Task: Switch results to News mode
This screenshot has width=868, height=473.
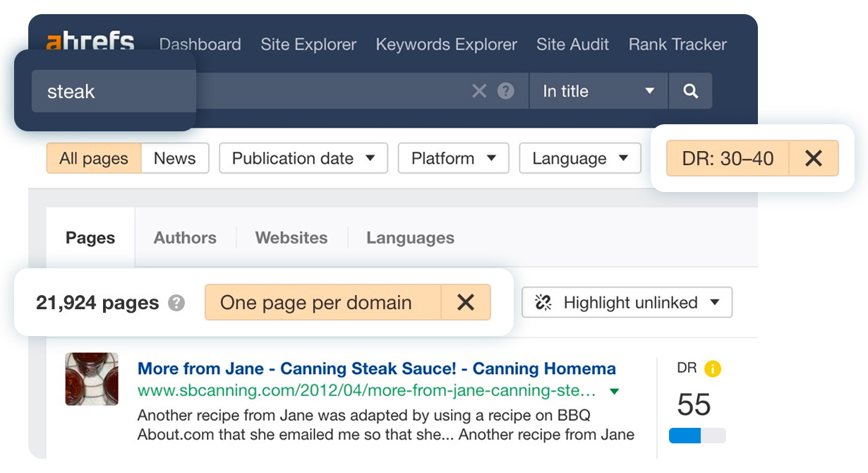Action: [x=175, y=158]
